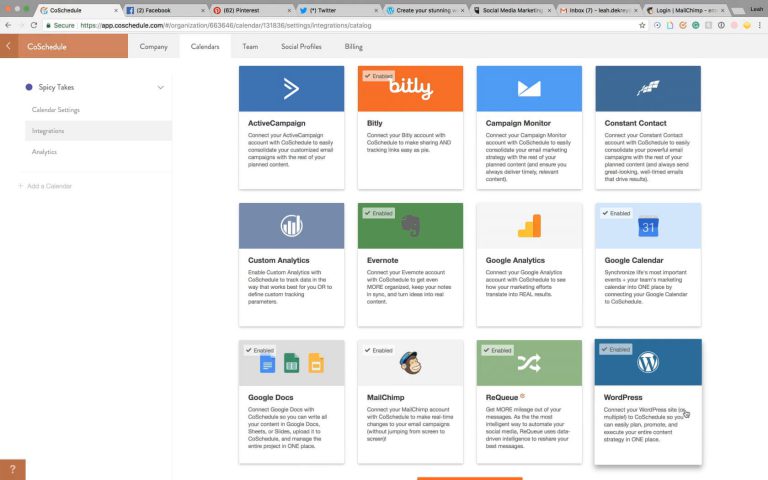Click the Constant Contact card title
The image size is (768, 480).
click(635, 123)
